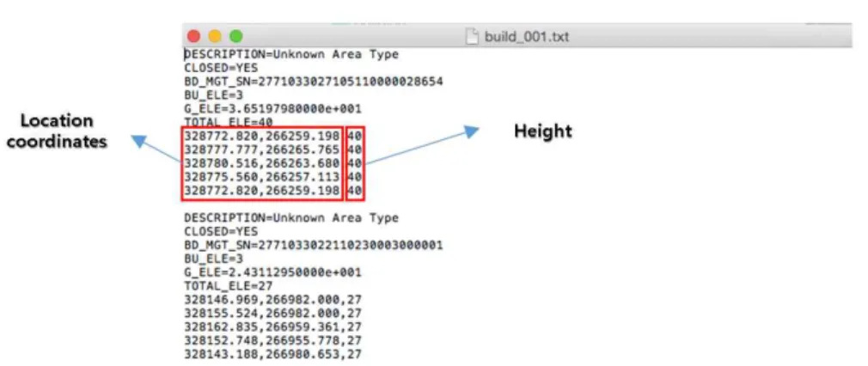
Task: Click the line BD_MGT_SN=2771033022110230003000001
Action: point(314,246)
